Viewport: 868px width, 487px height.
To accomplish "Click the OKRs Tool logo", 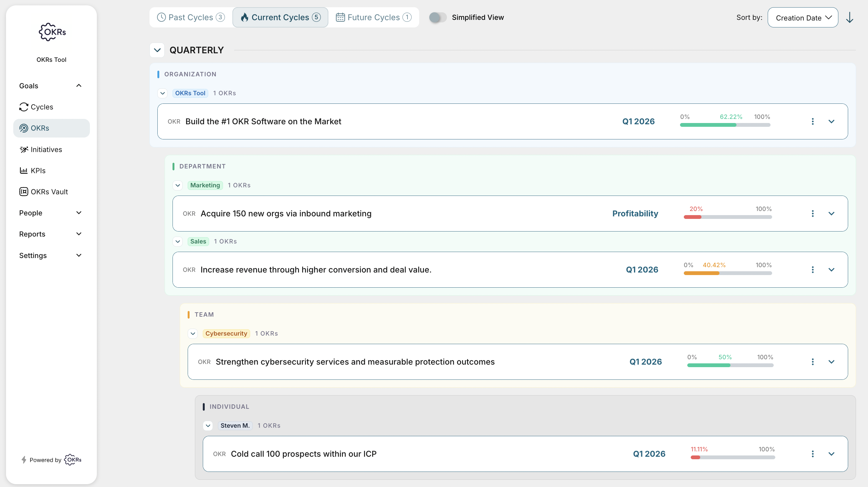I will pos(51,32).
